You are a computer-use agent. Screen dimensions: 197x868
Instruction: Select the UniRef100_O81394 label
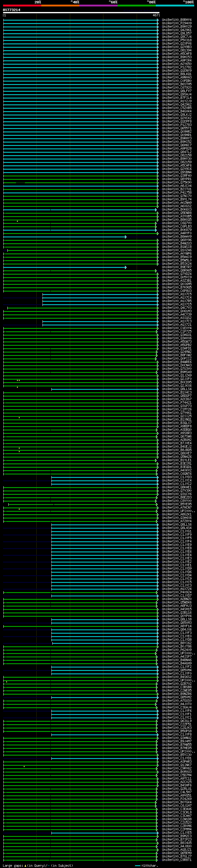pyautogui.click(x=176, y=50)
